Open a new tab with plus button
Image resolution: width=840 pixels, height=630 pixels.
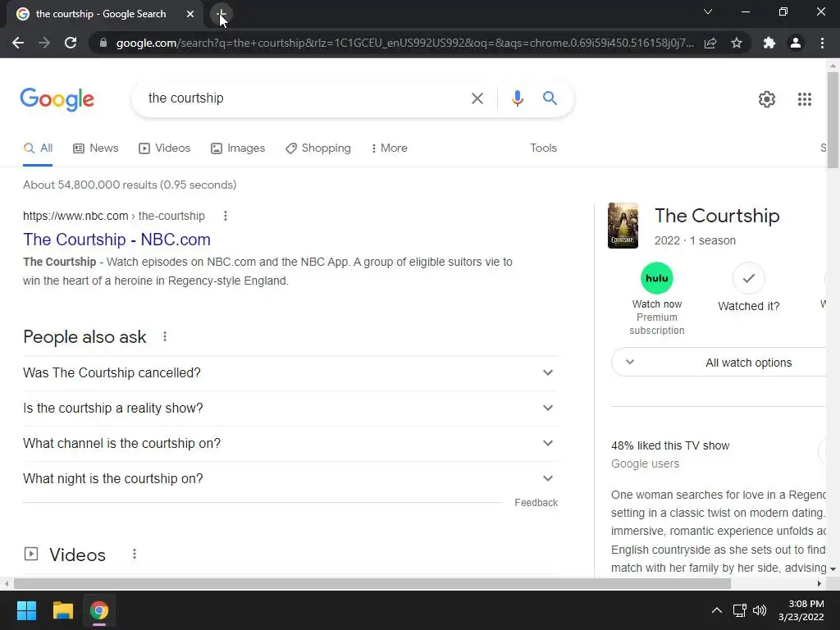[x=221, y=14]
